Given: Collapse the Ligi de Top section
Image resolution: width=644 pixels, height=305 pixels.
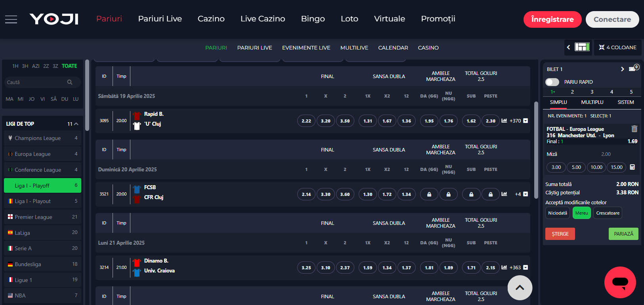Looking at the screenshot, I should coord(76,124).
